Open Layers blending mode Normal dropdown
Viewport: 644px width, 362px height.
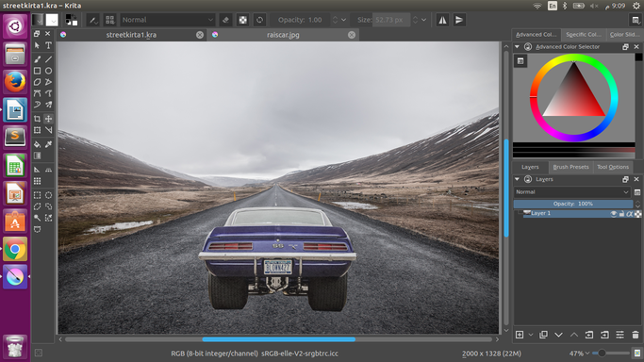click(x=572, y=192)
